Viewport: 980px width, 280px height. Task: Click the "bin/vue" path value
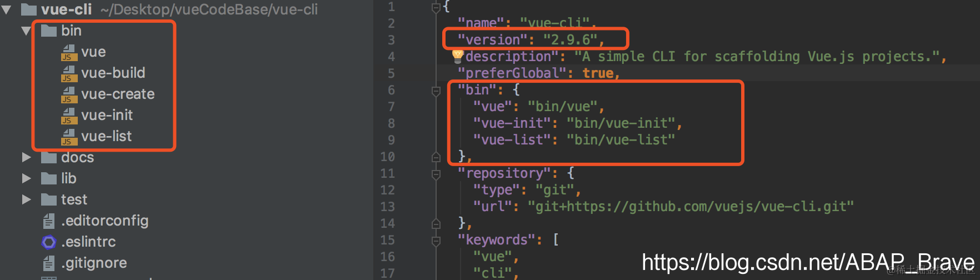click(x=562, y=107)
